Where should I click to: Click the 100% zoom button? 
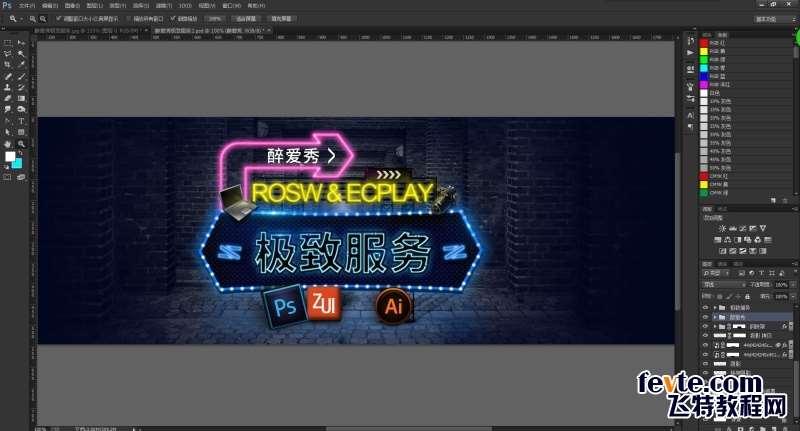[x=215, y=19]
